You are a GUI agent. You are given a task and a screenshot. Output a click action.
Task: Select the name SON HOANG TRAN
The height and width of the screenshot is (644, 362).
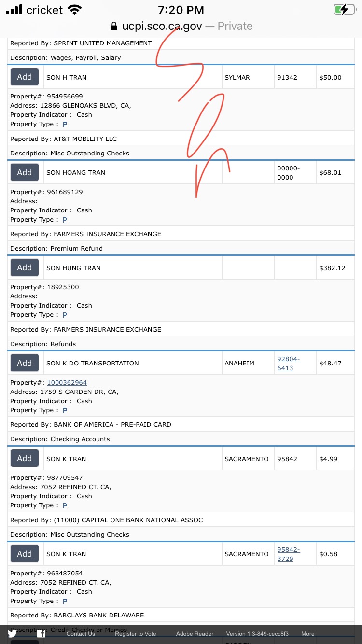76,173
